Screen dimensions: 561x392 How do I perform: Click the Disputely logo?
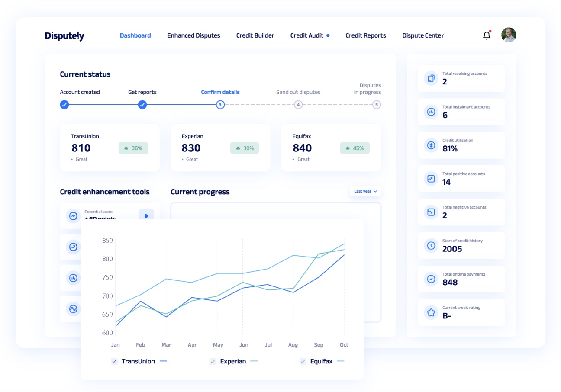tap(64, 36)
